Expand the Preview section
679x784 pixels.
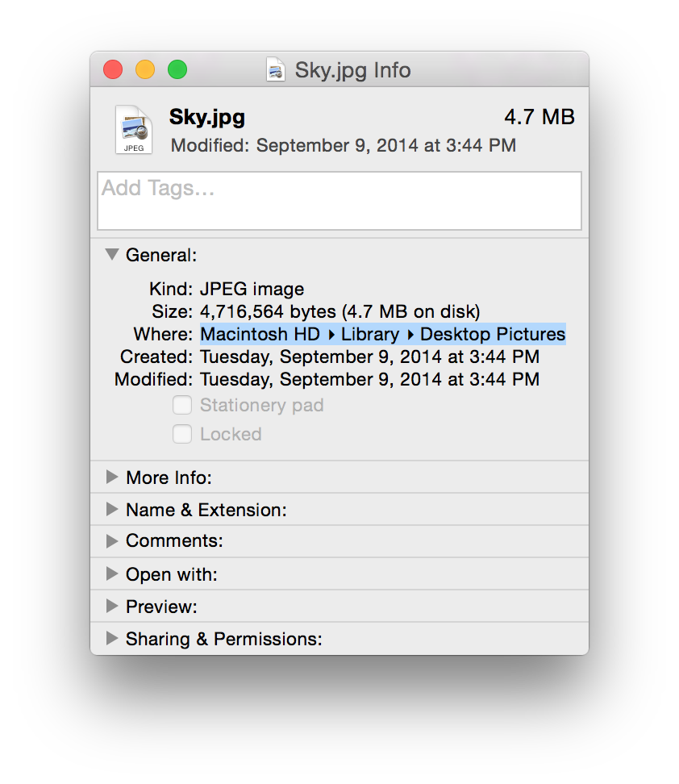coord(112,607)
